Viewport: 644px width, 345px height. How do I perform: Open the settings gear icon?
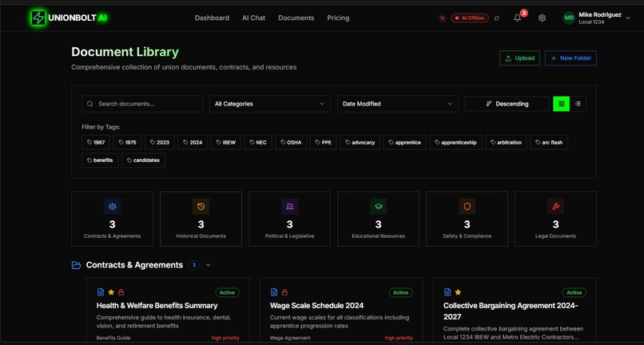coord(543,18)
